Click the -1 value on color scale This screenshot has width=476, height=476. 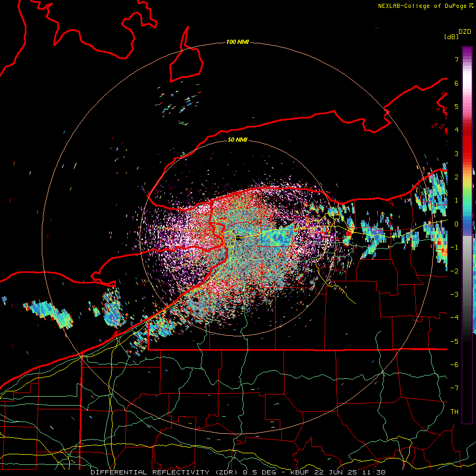pyautogui.click(x=454, y=248)
